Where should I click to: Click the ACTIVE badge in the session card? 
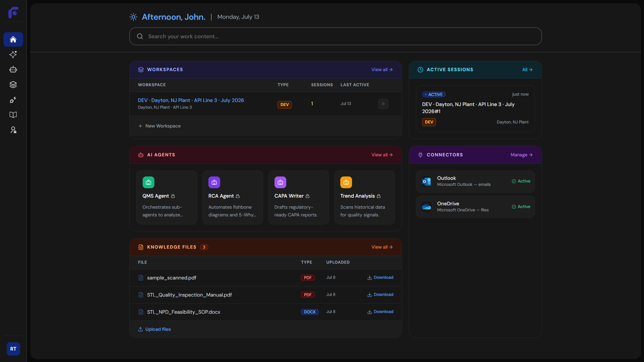[x=434, y=95]
